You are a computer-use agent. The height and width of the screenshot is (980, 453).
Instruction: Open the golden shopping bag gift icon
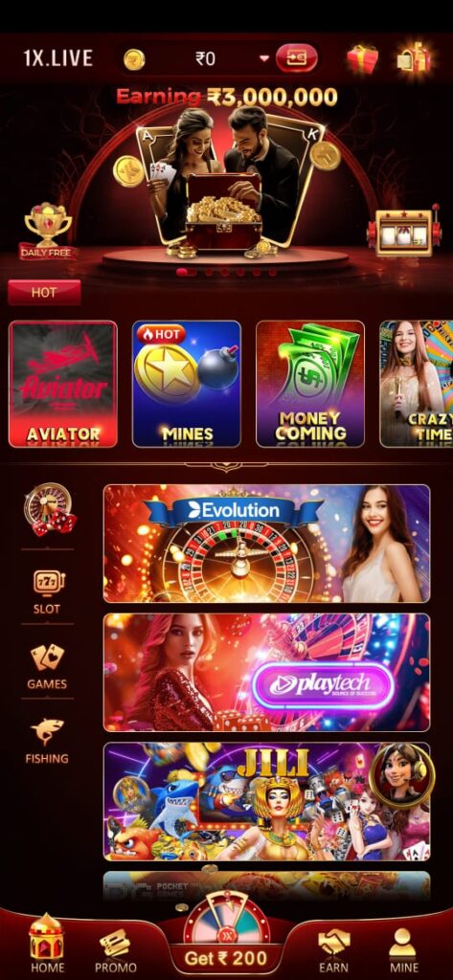click(414, 58)
